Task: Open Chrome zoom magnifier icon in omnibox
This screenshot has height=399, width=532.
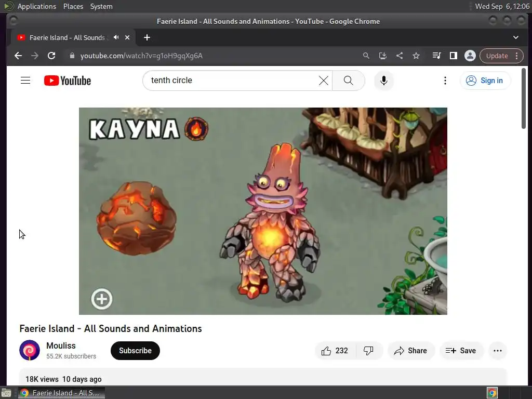Action: tap(366, 56)
